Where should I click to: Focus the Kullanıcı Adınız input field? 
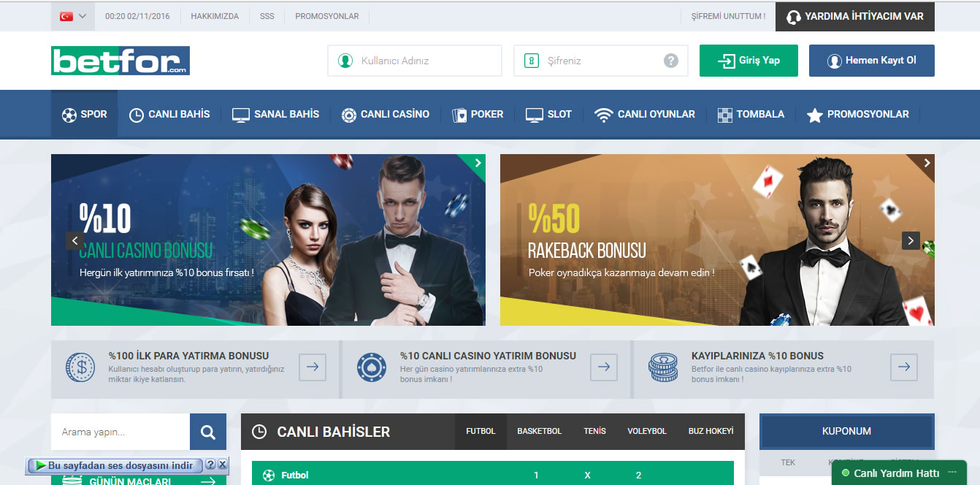click(415, 61)
